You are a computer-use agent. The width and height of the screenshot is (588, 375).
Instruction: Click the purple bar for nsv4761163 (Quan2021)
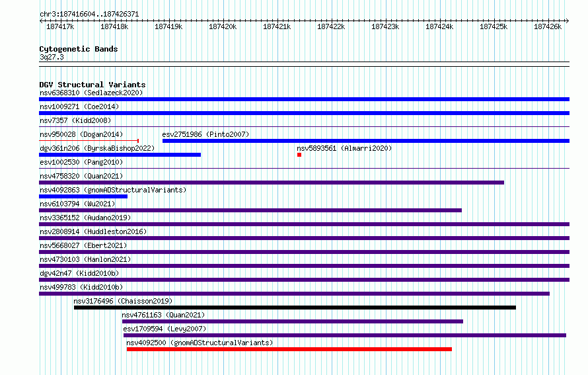(293, 321)
